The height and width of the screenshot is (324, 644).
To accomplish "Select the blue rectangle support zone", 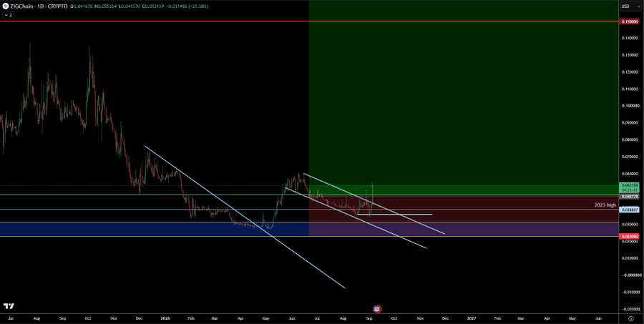I will 154,229.
